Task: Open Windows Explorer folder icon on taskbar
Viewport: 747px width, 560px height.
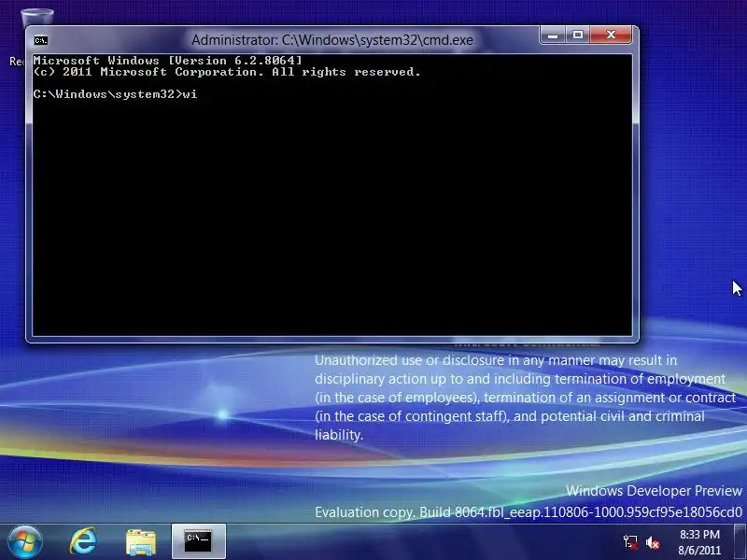Action: point(141,542)
